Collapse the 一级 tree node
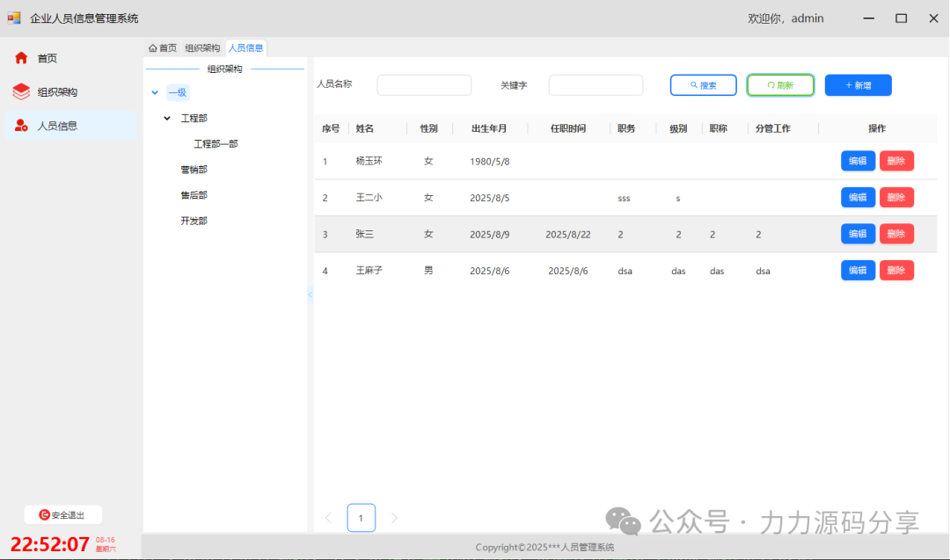This screenshot has height=560, width=950. (155, 92)
